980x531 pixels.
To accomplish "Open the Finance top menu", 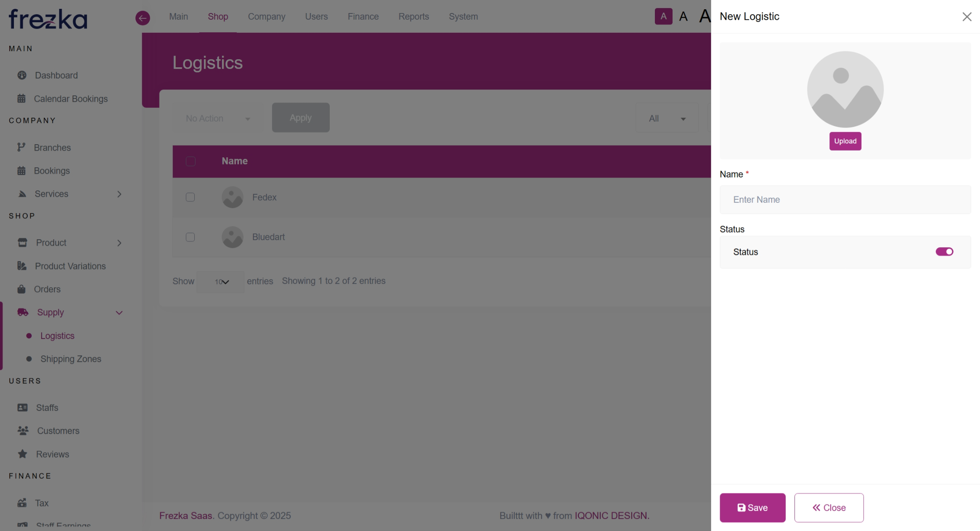I will coord(363,16).
